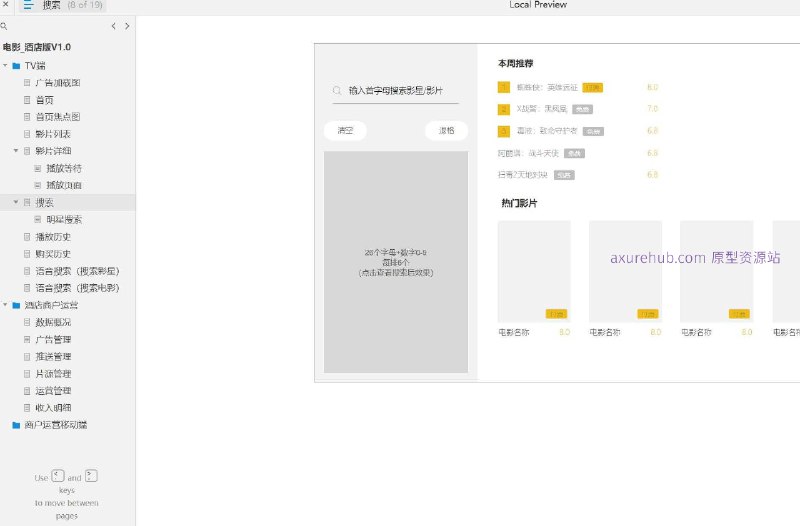Open the 首页 page

tap(44, 100)
